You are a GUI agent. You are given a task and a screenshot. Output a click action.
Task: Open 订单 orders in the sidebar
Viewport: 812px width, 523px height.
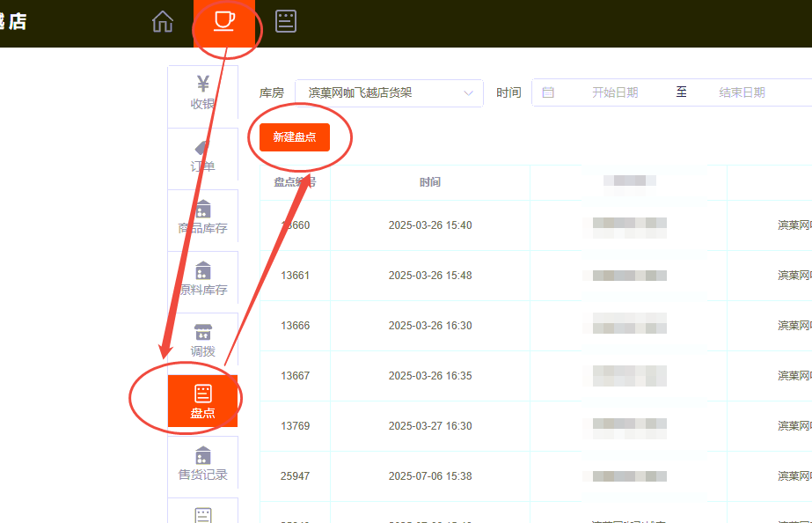[x=202, y=156]
